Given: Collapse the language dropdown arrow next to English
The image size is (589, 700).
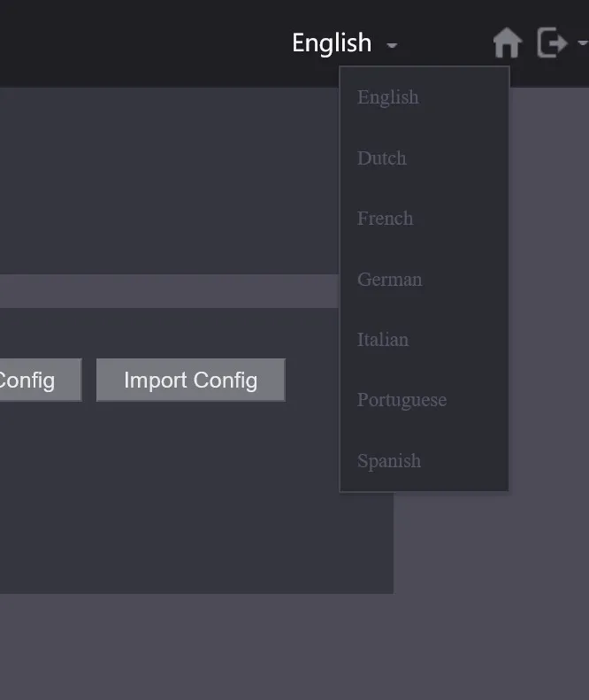Looking at the screenshot, I should [x=392, y=45].
